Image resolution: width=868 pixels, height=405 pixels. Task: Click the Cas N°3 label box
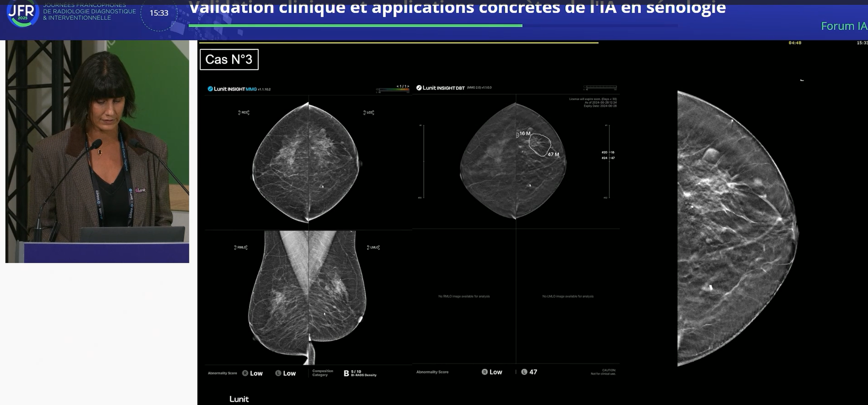[229, 59]
